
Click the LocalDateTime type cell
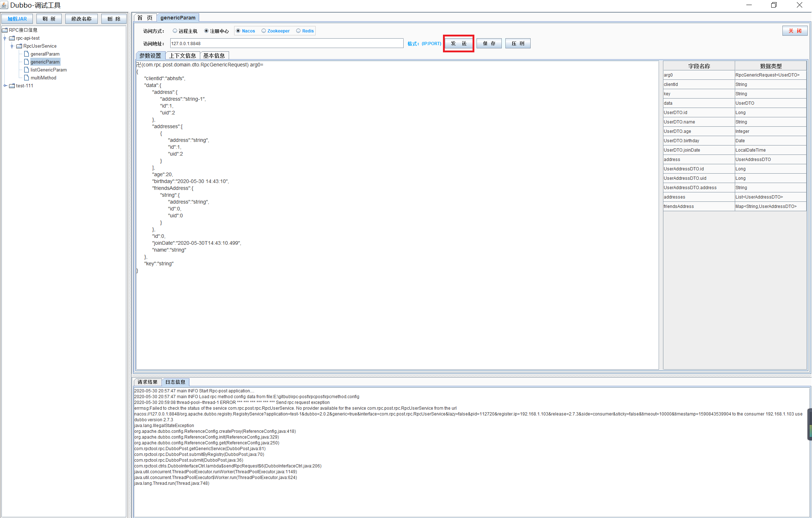771,150
